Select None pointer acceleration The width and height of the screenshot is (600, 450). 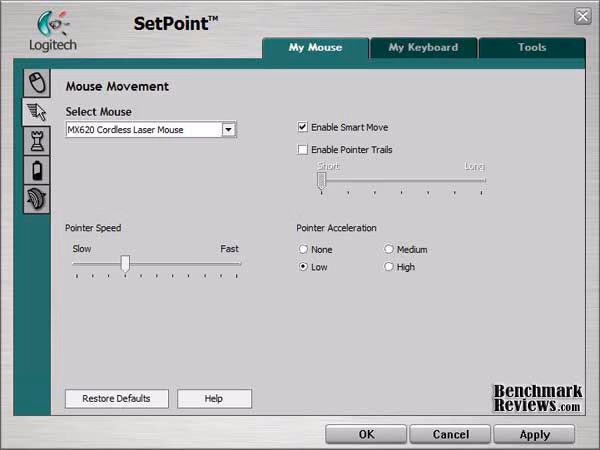click(303, 249)
